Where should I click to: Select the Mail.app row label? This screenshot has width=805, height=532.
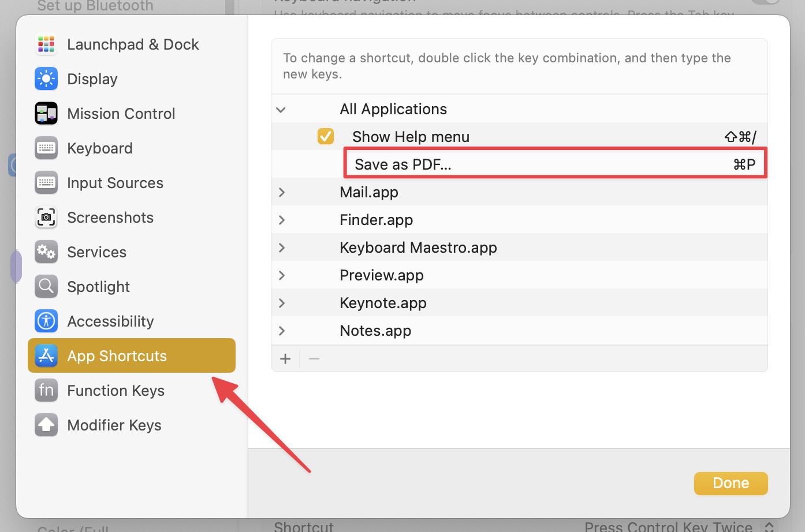369,192
